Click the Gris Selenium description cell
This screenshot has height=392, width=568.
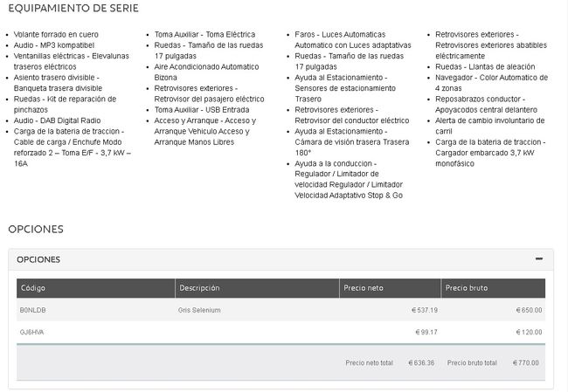point(199,310)
